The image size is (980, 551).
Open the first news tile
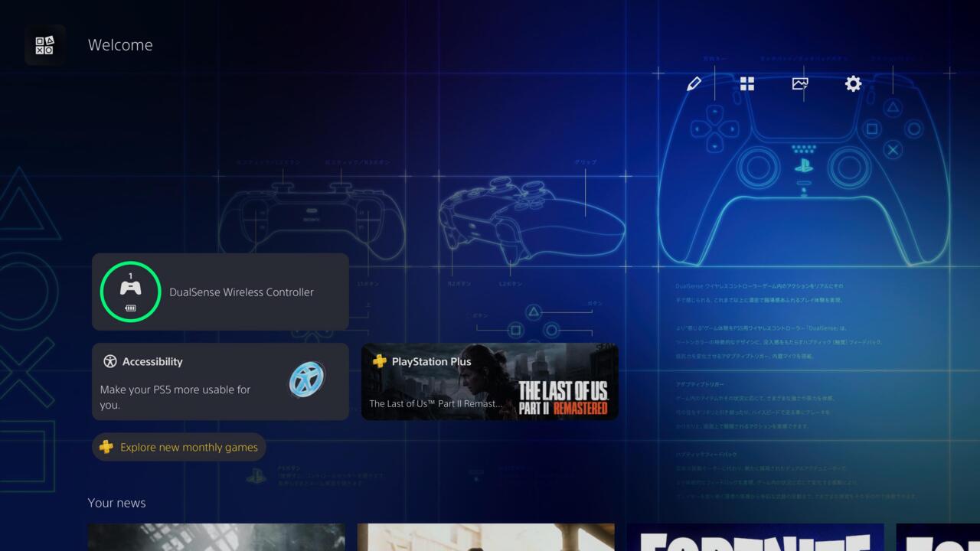(216, 537)
